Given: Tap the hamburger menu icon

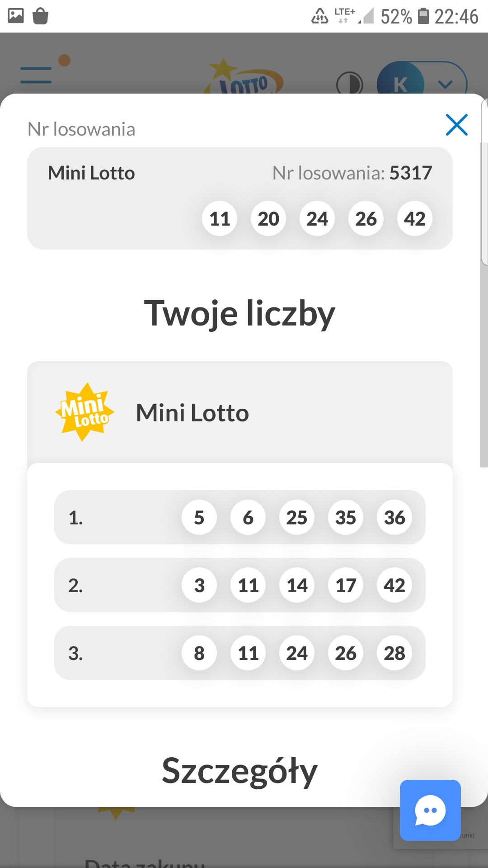Looking at the screenshot, I should coord(36,75).
